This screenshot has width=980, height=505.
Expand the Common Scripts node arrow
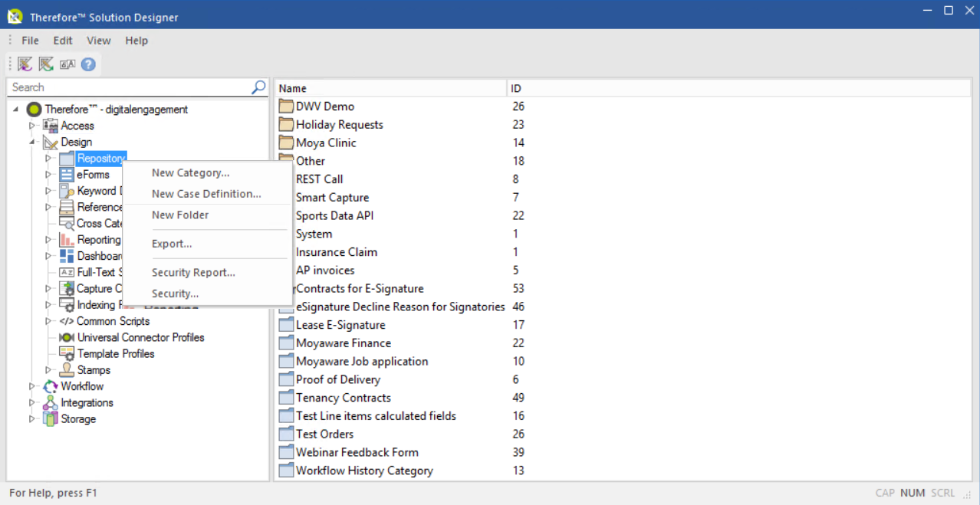tap(48, 321)
